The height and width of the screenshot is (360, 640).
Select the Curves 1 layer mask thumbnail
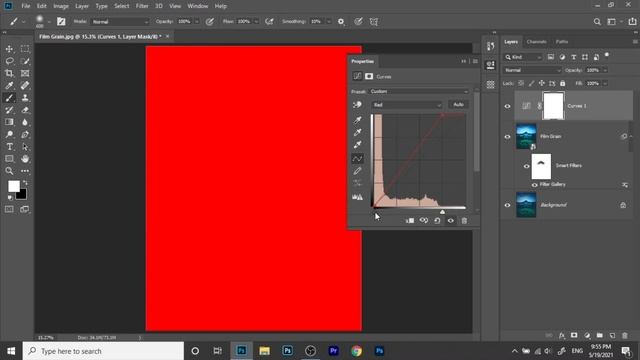pos(553,106)
